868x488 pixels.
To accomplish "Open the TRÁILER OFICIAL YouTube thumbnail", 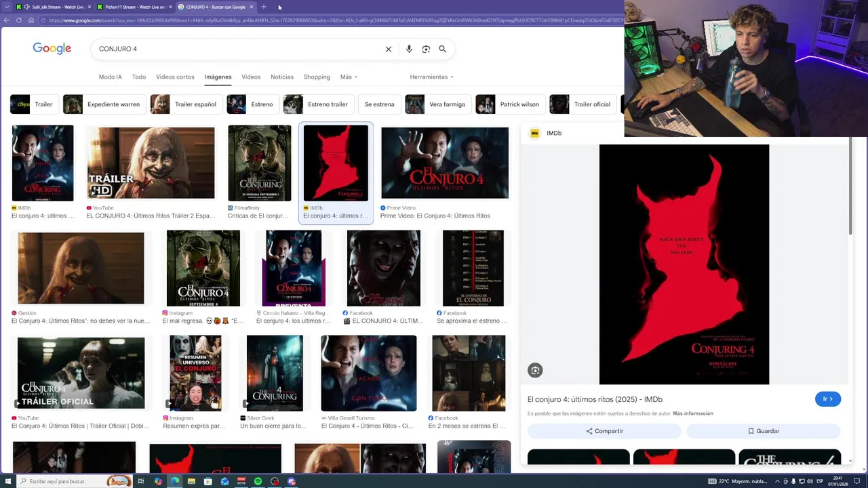I will [x=81, y=373].
